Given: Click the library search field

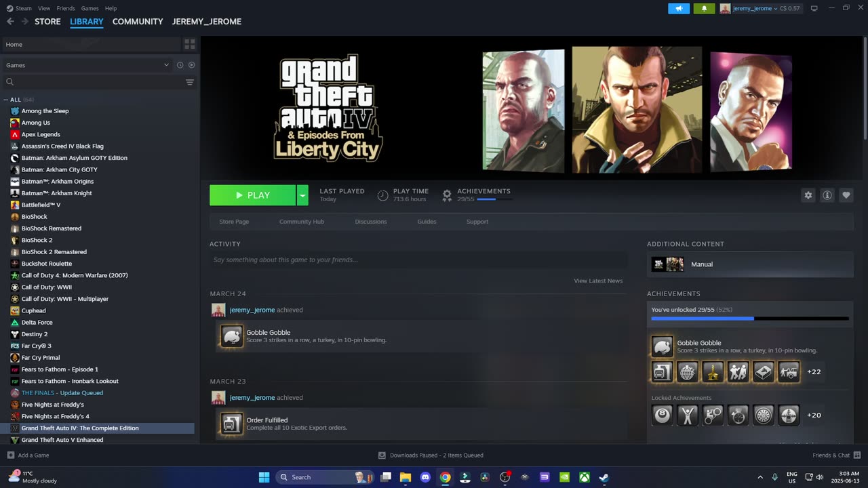Looking at the screenshot, I should [93, 82].
